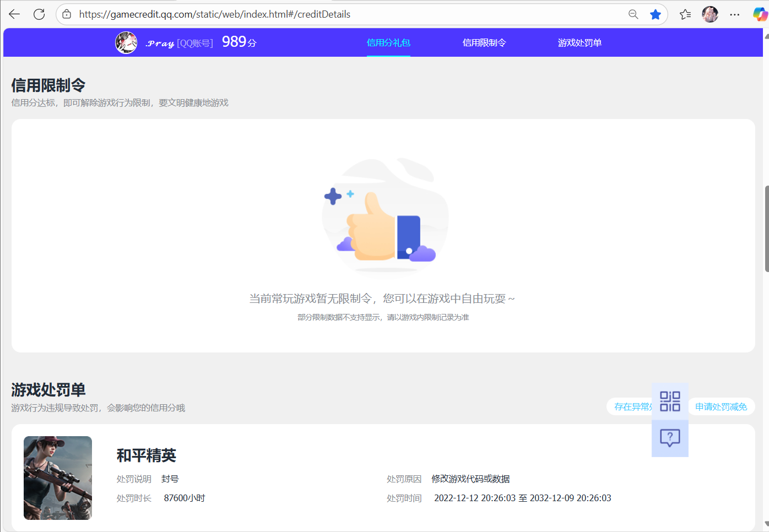
Task: Switch to 游戏处罚单 tab
Action: pos(580,42)
